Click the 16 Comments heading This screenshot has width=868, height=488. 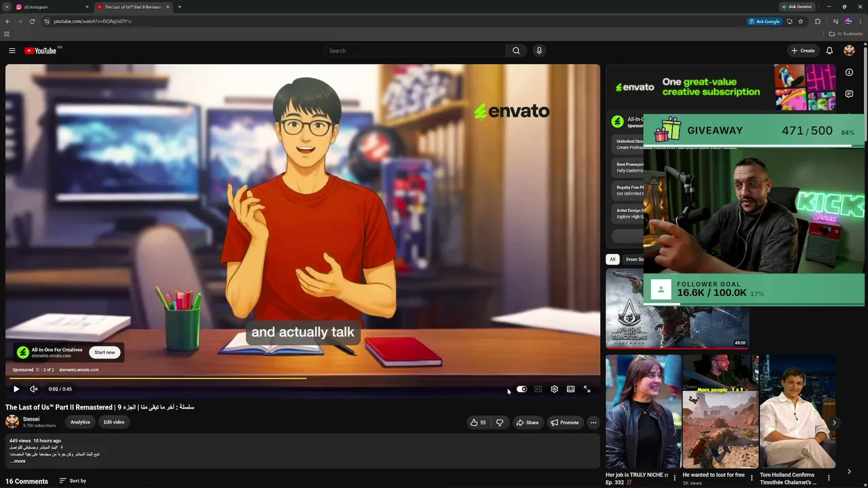(x=27, y=481)
